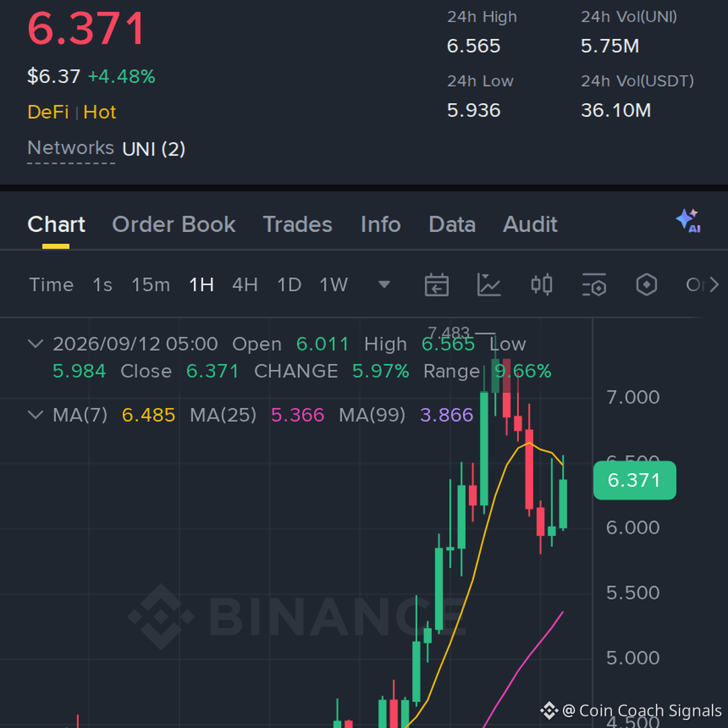Click the green 6.371 price marker
728x728 pixels.
click(634, 480)
